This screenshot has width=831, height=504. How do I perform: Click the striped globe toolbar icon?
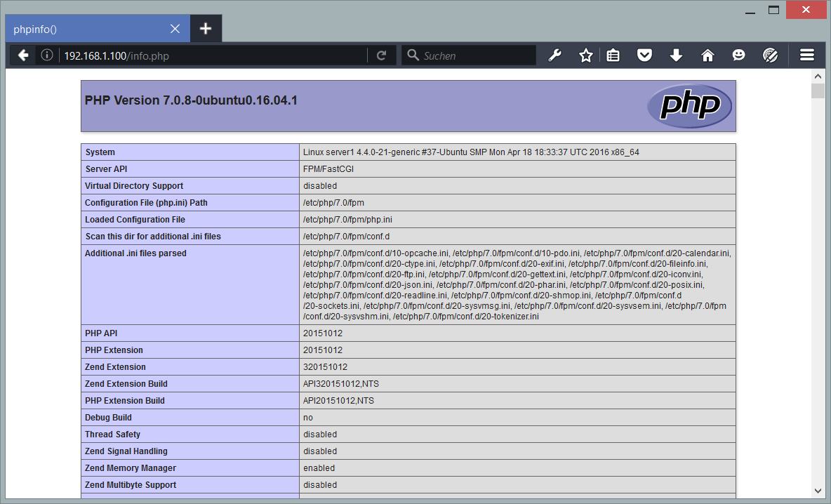(770, 55)
